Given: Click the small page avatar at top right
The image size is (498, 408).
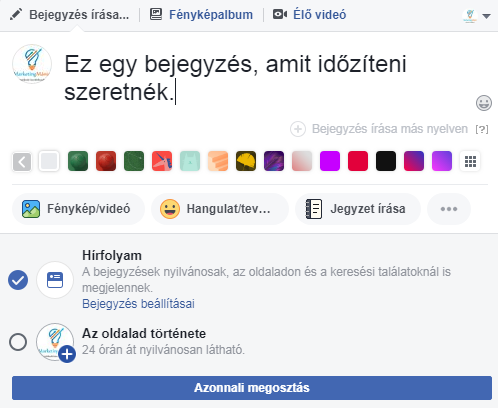Looking at the screenshot, I should coord(470,16).
